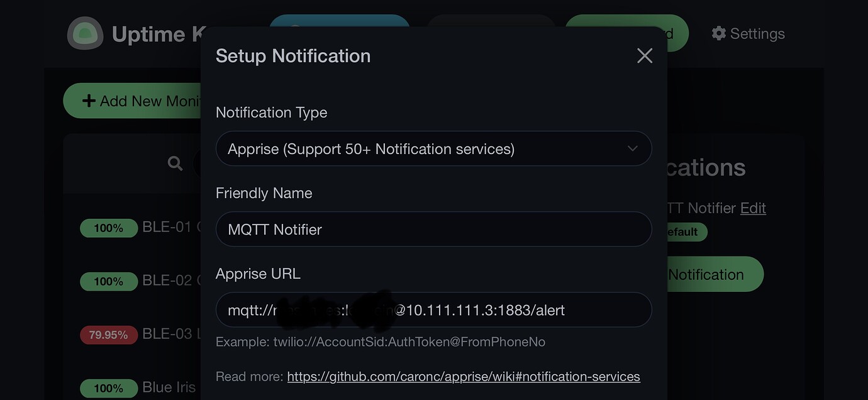Click the 100% badge next to BLE-01

108,228
